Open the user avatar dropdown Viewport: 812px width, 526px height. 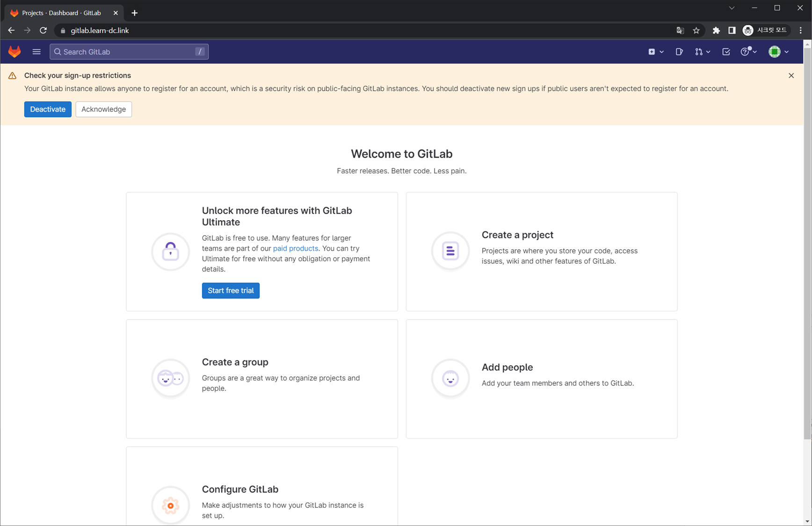click(x=778, y=52)
